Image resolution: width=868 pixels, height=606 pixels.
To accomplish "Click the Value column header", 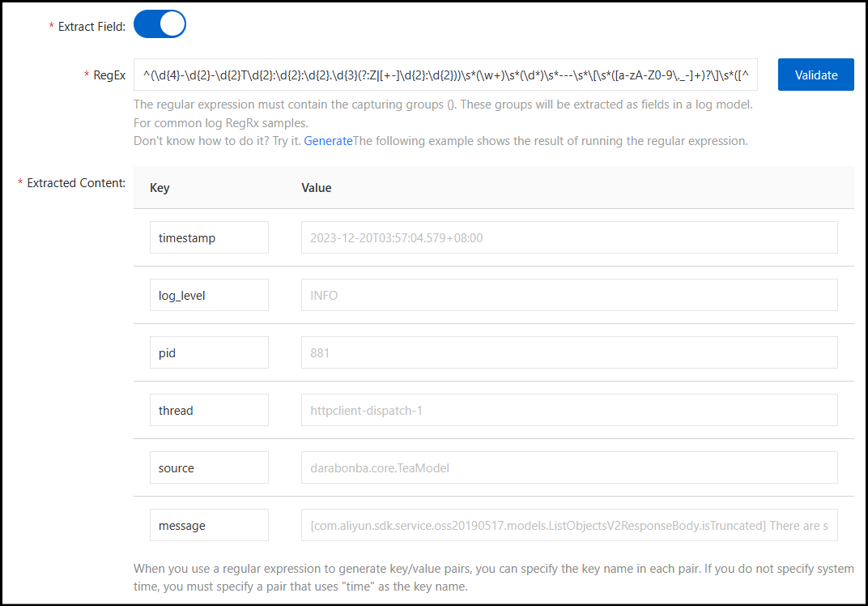I will coord(317,188).
